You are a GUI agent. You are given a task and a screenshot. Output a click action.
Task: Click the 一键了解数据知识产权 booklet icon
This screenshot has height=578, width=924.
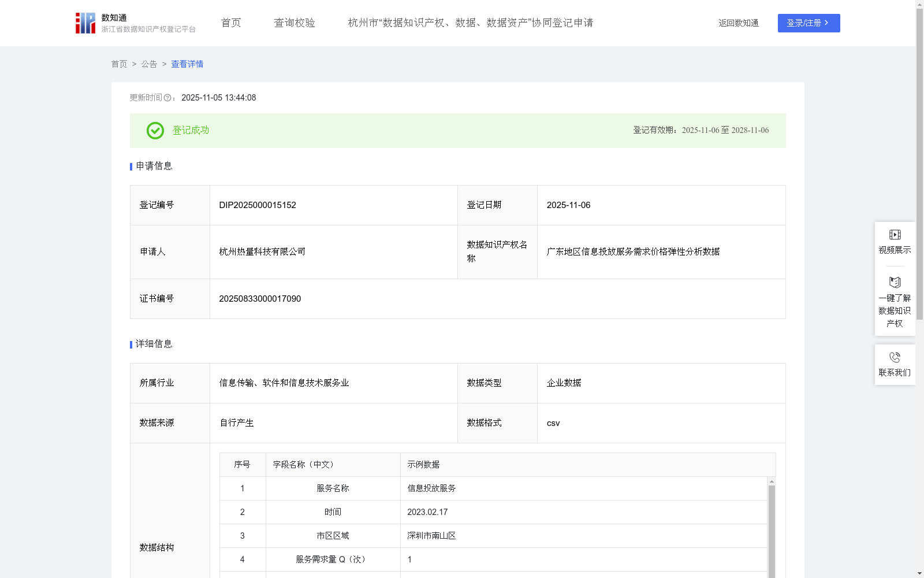(x=895, y=283)
